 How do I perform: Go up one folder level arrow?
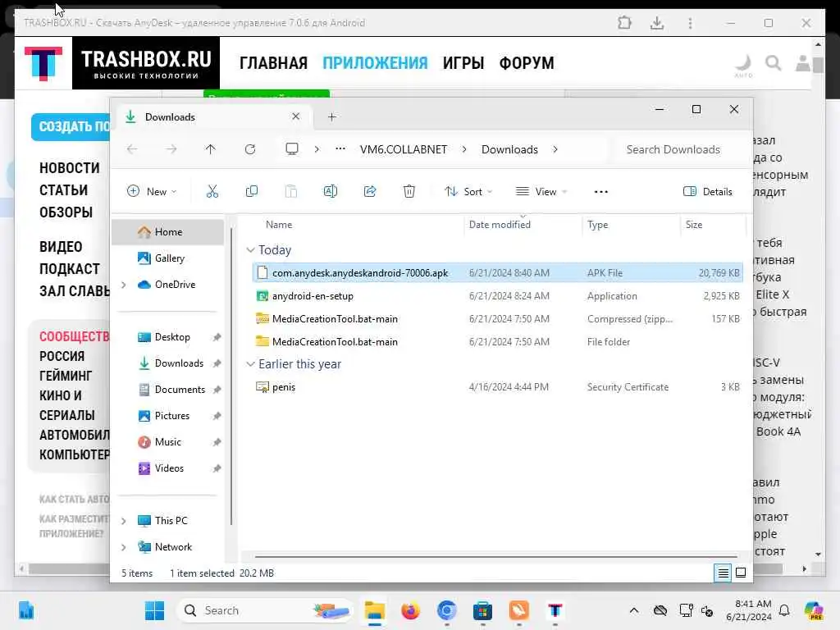pos(210,149)
